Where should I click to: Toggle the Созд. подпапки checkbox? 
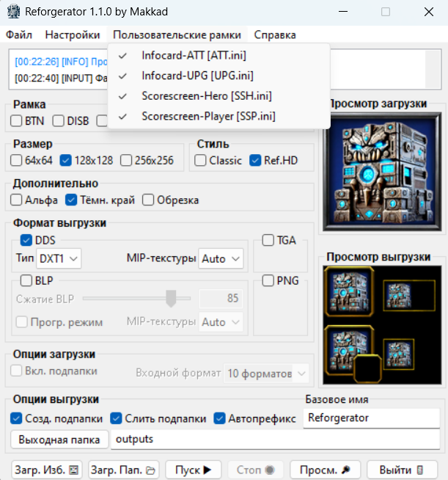click(16, 418)
